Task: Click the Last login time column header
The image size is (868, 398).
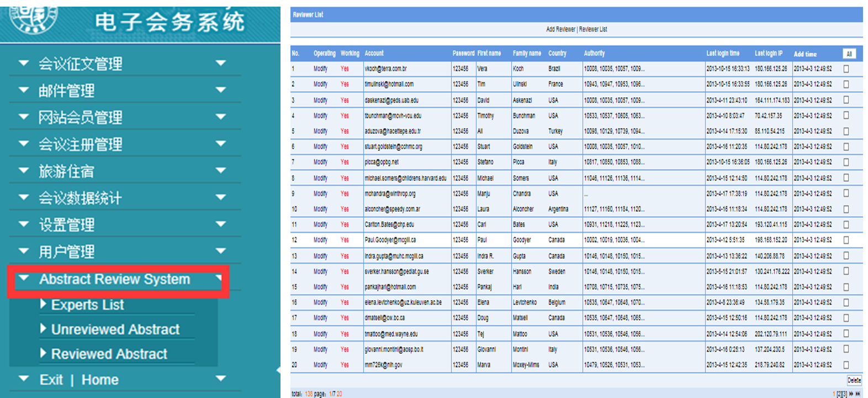Action: [x=723, y=54]
